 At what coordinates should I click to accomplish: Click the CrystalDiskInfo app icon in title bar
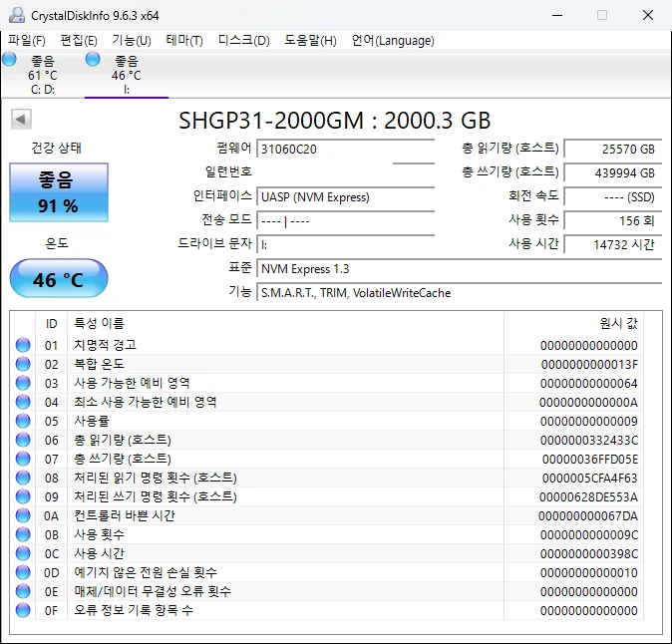[17, 15]
